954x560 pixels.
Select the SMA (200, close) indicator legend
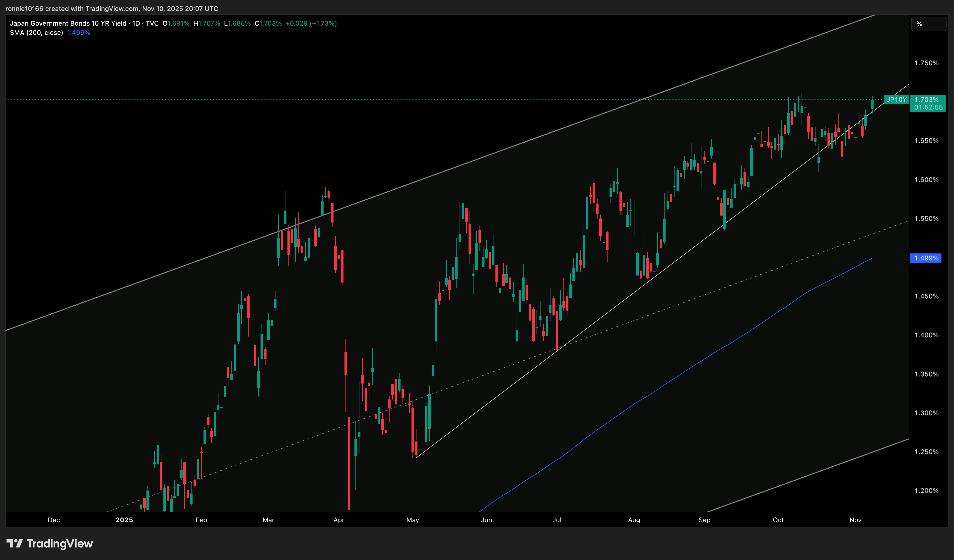pyautogui.click(x=37, y=33)
